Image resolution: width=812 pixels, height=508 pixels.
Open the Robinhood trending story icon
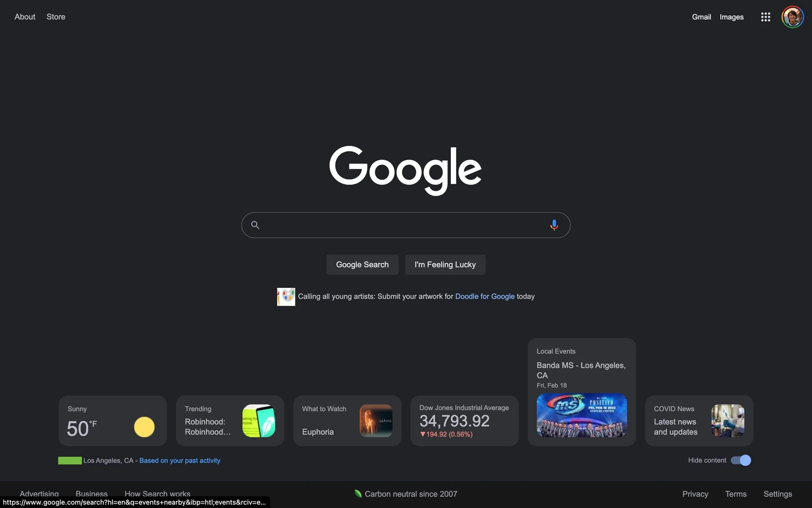click(x=259, y=420)
